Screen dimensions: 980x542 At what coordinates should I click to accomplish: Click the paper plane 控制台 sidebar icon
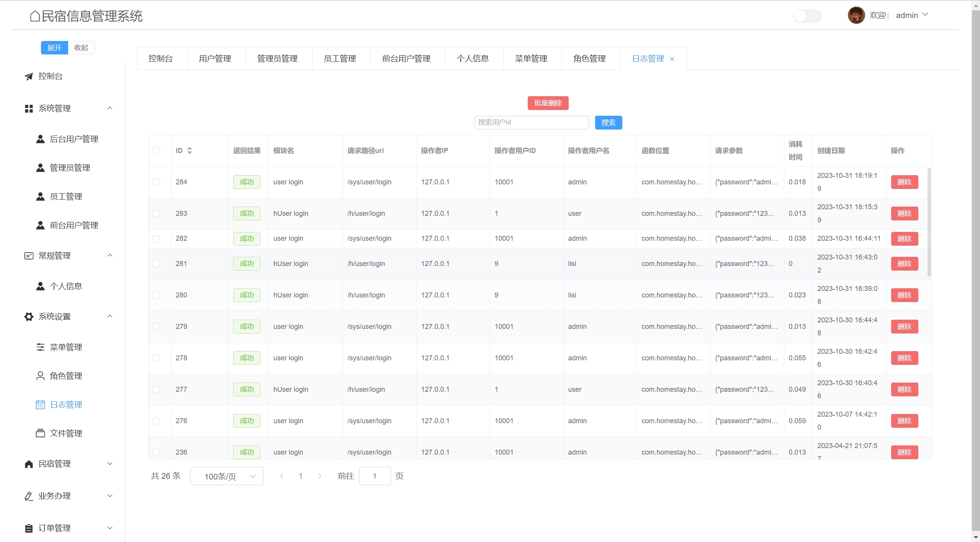pos(29,77)
